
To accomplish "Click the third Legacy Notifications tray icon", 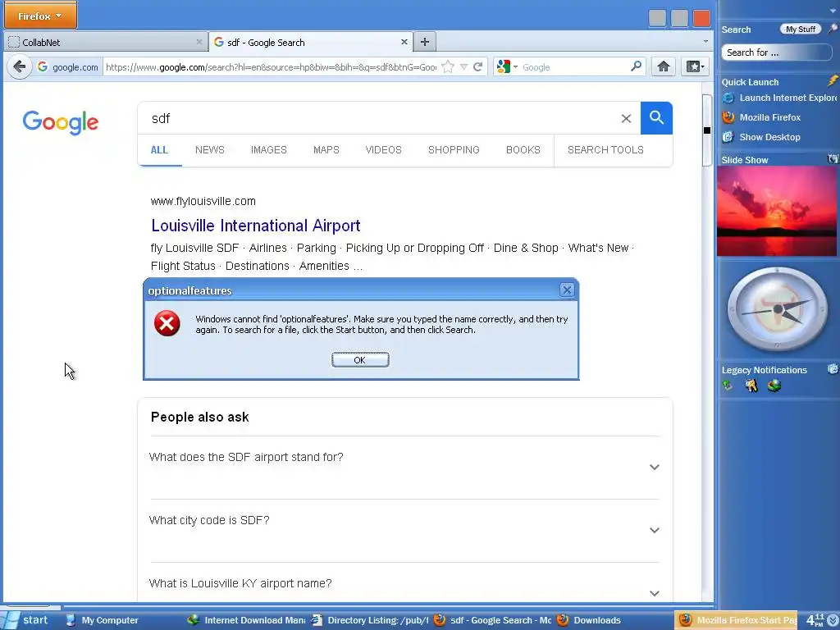I will [774, 386].
